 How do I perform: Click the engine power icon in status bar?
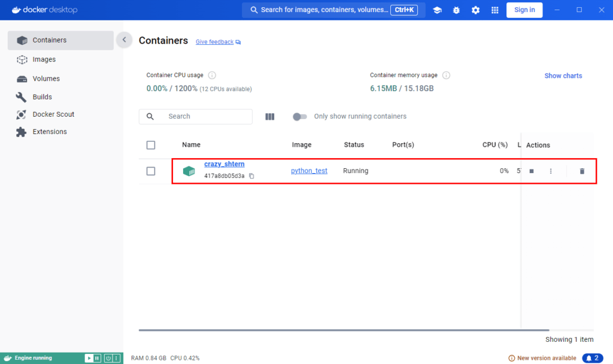tap(108, 358)
